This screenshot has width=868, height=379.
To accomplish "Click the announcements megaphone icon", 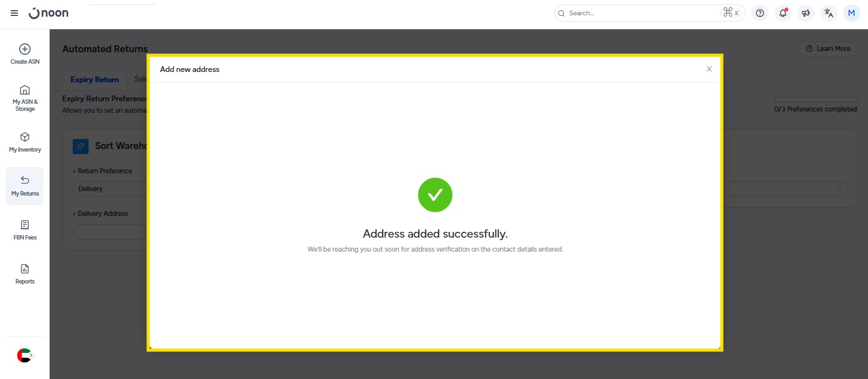I will click(x=806, y=13).
